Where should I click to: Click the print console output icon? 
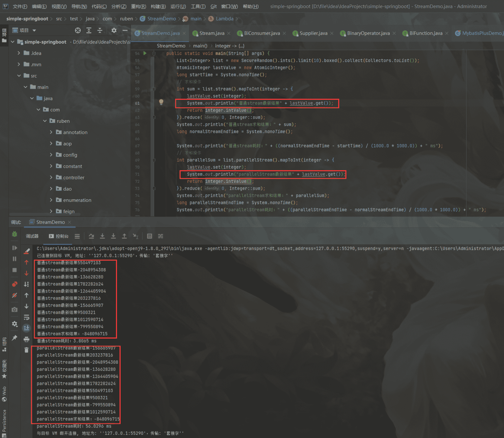pyautogui.click(x=27, y=339)
